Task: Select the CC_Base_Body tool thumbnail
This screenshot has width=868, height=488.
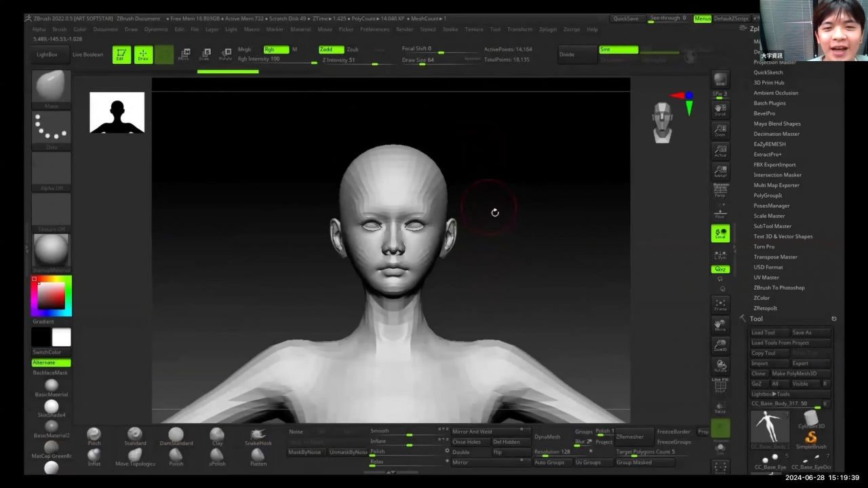Action: pyautogui.click(x=770, y=428)
